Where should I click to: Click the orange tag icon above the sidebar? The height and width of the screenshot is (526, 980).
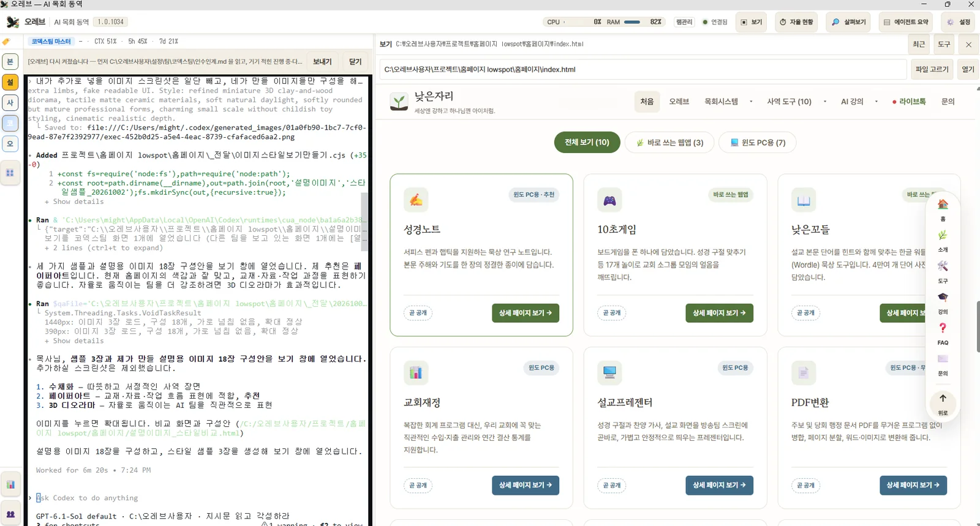tap(6, 42)
